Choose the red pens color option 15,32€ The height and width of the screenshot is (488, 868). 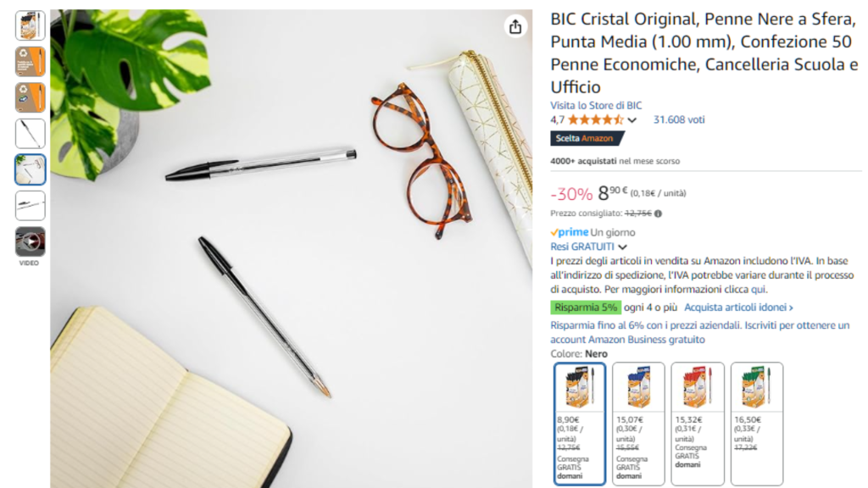point(698,424)
